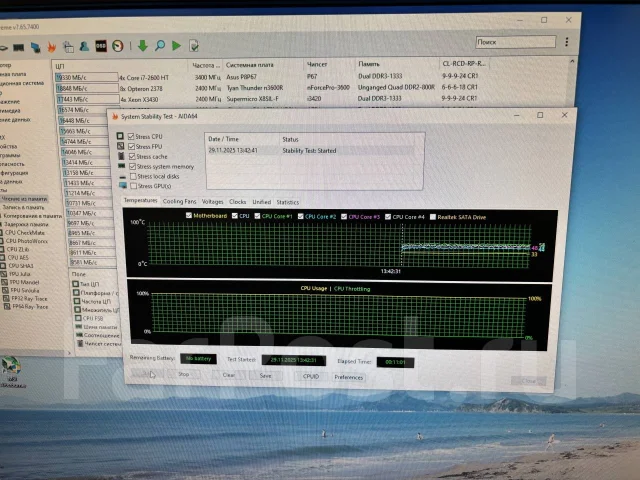The width and height of the screenshot is (640, 480).
Task: Click the monitor icon beside Stress GPU(s)
Action: pyautogui.click(x=123, y=186)
